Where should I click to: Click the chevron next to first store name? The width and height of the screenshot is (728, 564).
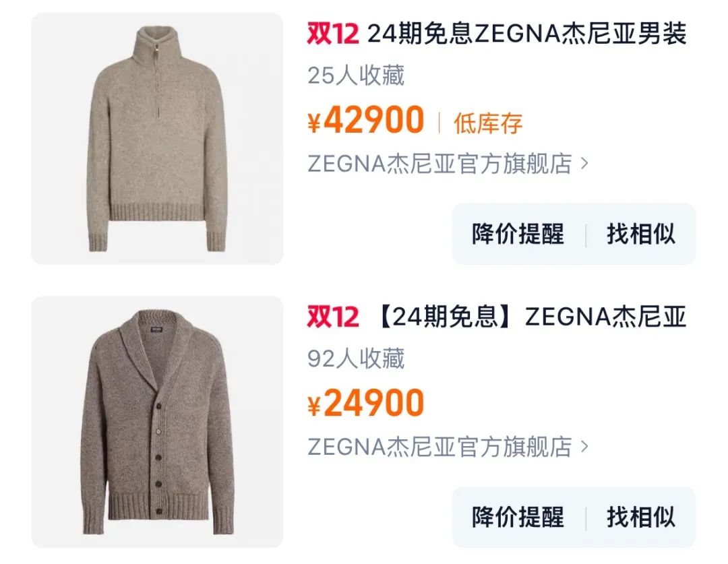coord(584,163)
